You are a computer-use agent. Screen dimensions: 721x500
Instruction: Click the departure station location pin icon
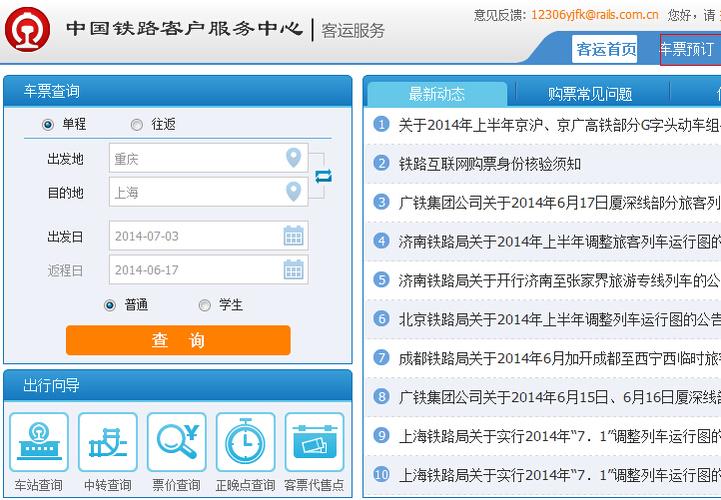293,158
